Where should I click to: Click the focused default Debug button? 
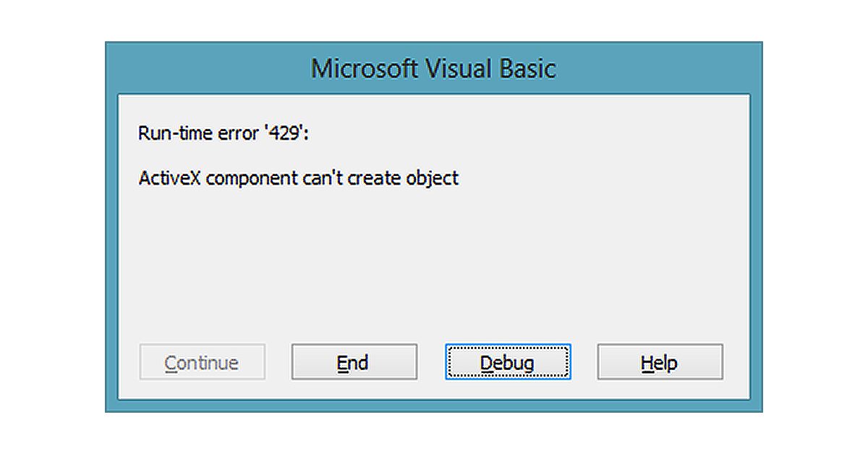(507, 361)
